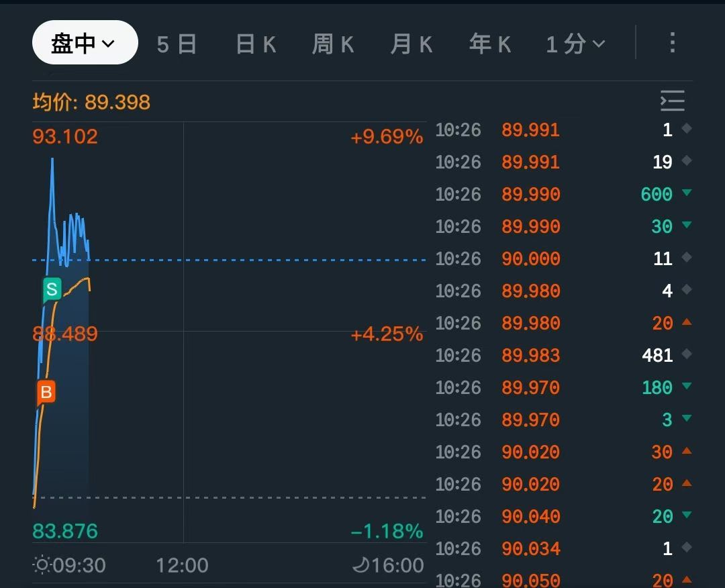Click the trade list collapse icon
The width and height of the screenshot is (725, 588).
672,101
